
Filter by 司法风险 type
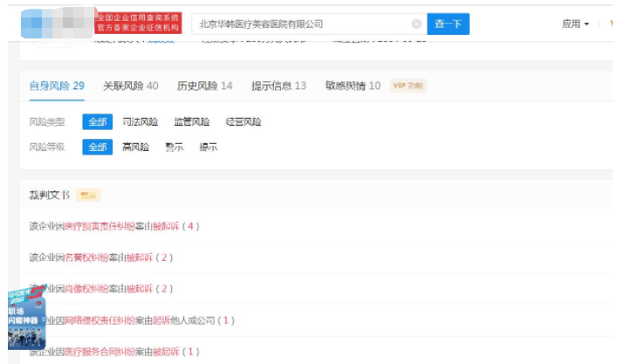[140, 121]
